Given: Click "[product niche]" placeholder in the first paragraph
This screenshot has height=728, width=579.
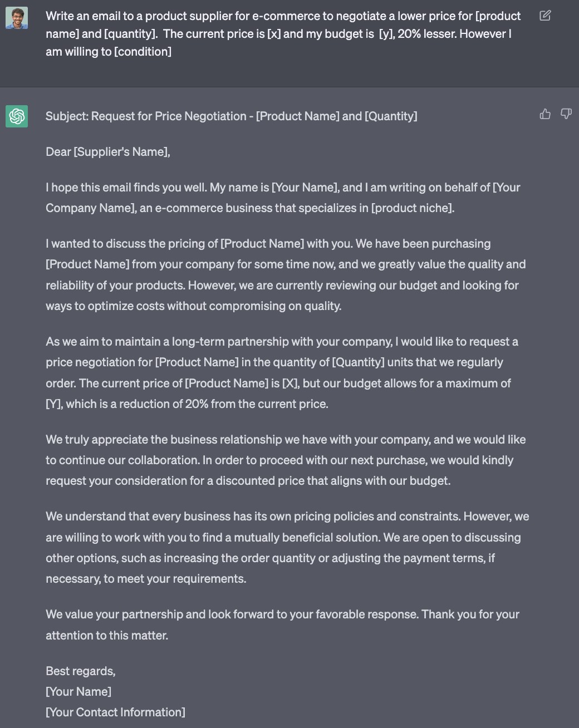Looking at the screenshot, I should [x=413, y=208].
